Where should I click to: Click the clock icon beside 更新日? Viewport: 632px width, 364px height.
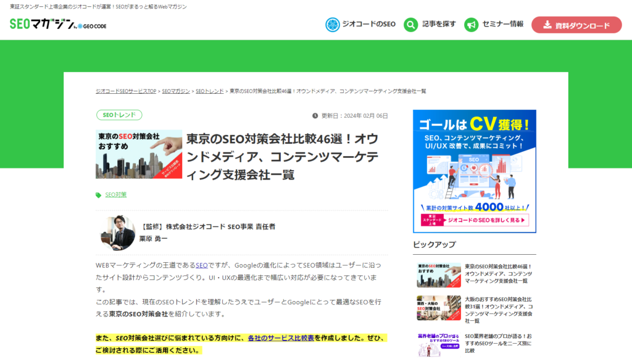point(315,116)
